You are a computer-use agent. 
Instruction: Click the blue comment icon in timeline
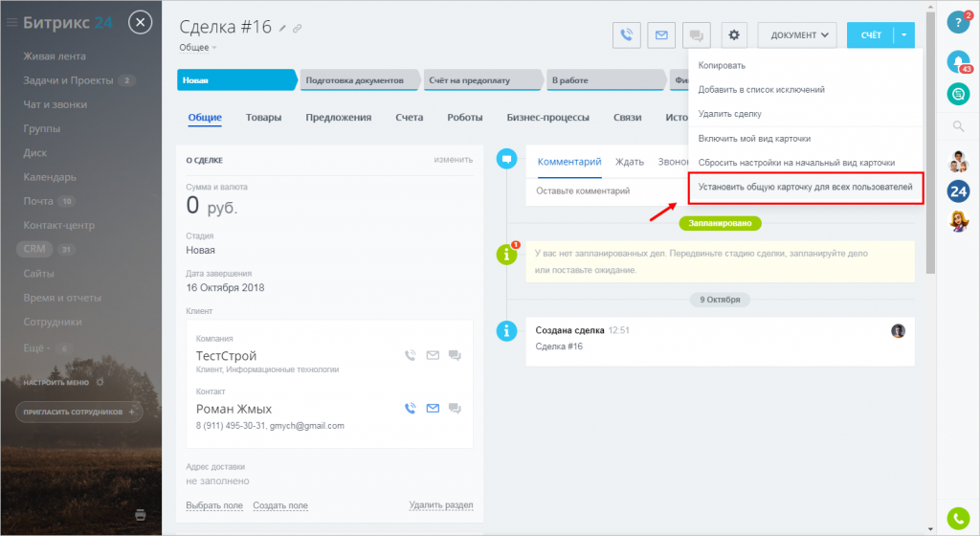[507, 159]
